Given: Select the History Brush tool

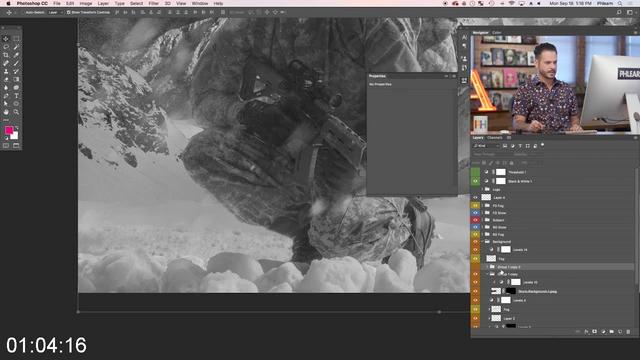Looking at the screenshot, I should (16, 71).
